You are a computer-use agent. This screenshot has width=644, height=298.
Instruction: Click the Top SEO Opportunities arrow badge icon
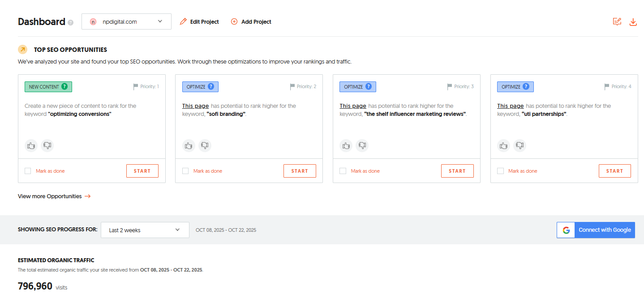pos(23,50)
